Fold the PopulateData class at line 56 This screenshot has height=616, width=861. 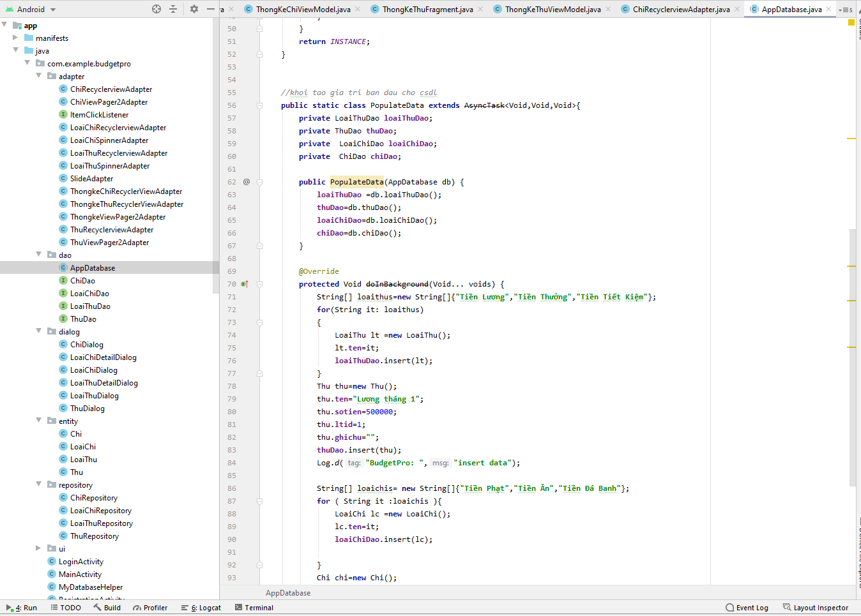259,105
